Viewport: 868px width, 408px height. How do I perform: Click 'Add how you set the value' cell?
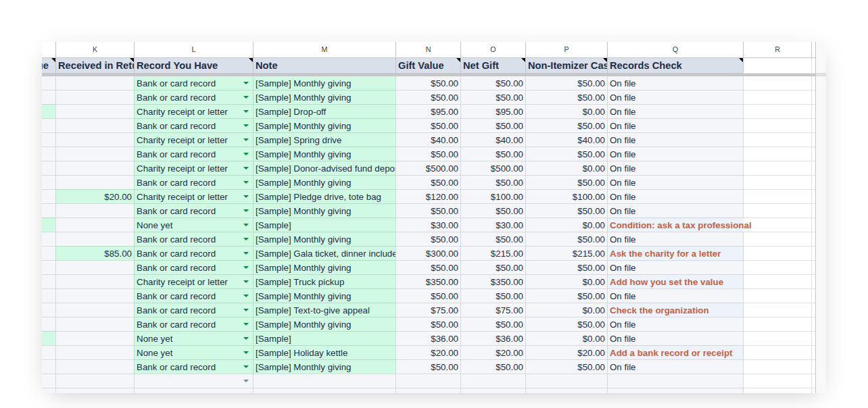675,282
